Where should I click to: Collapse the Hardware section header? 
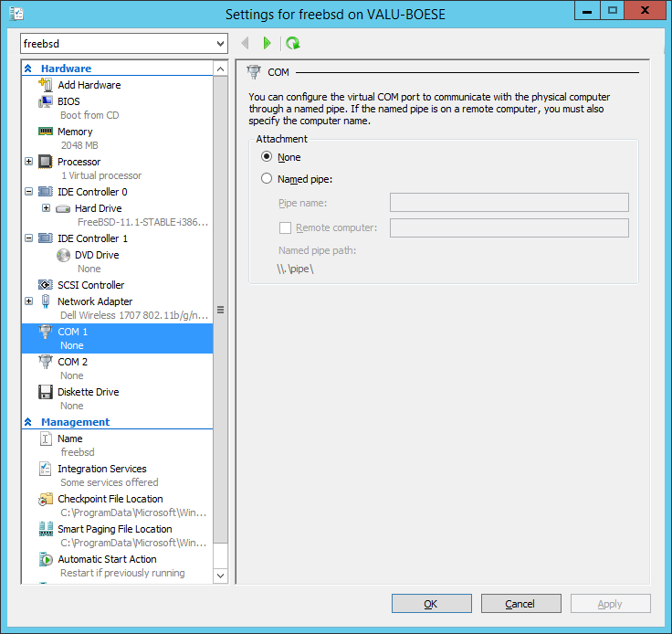(28, 69)
